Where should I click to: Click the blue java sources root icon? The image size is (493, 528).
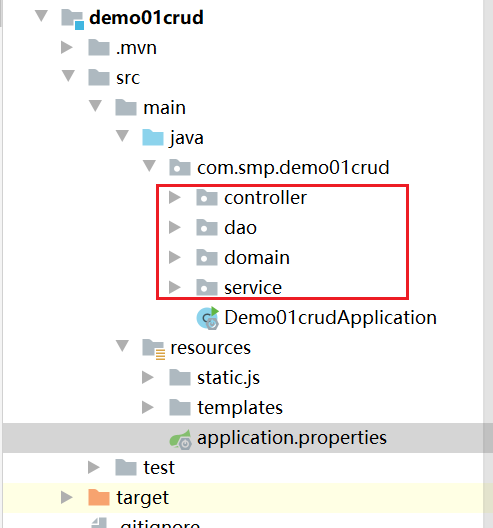click(153, 137)
